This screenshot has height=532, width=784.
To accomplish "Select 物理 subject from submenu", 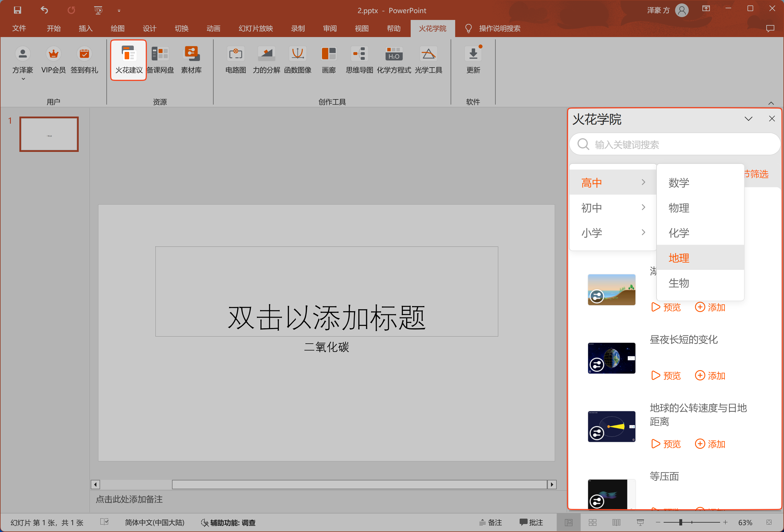I will tap(700, 207).
